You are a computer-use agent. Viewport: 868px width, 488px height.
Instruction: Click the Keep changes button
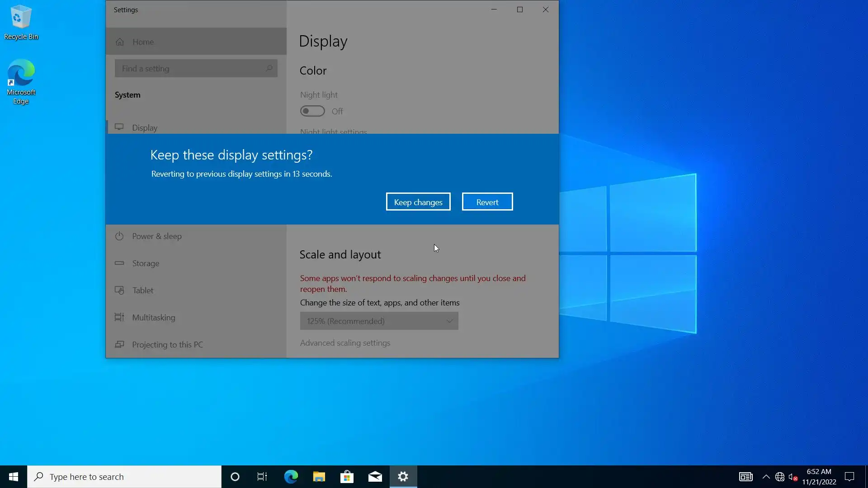point(418,202)
